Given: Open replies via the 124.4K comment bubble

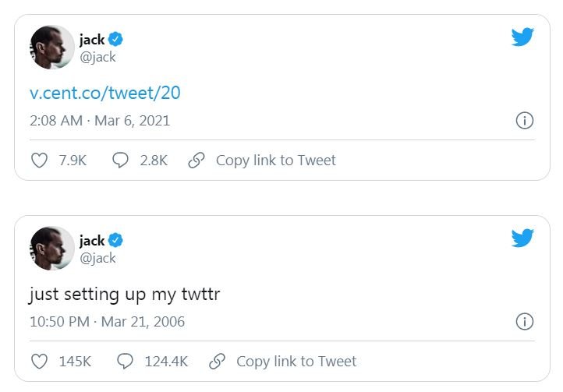Looking at the screenshot, I should [x=124, y=362].
